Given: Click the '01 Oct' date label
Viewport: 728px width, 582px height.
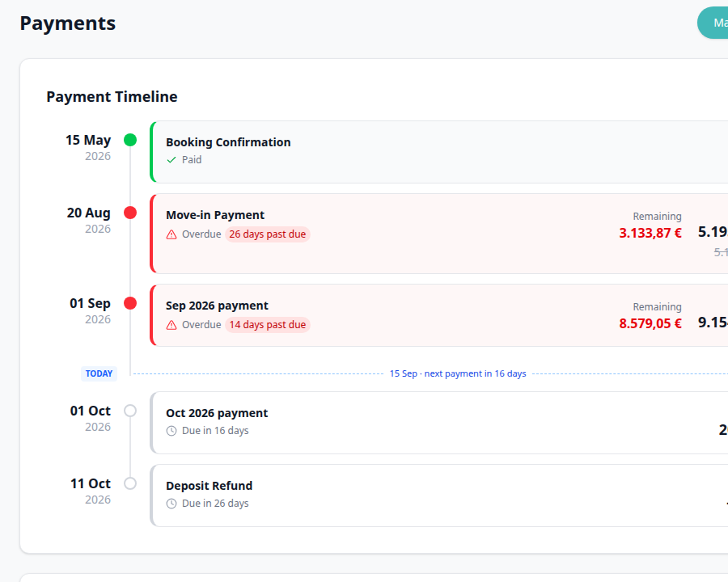Looking at the screenshot, I should click(91, 411).
